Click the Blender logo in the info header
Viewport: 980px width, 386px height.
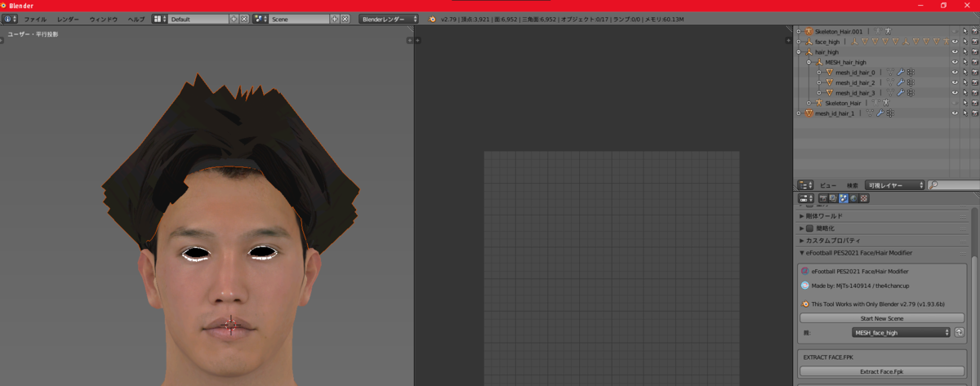(431, 19)
